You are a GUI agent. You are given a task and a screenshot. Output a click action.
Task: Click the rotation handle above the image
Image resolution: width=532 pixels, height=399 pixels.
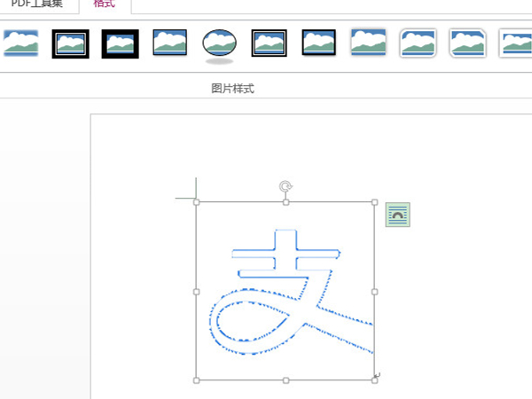coord(286,186)
